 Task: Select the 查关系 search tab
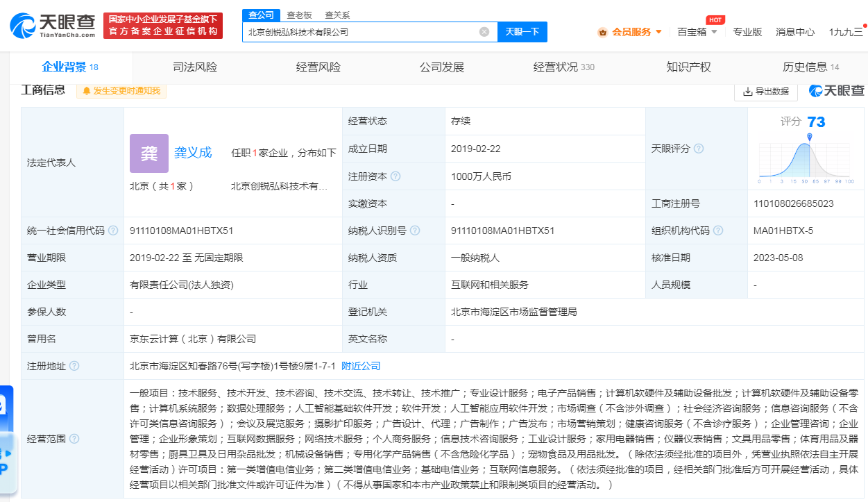337,15
